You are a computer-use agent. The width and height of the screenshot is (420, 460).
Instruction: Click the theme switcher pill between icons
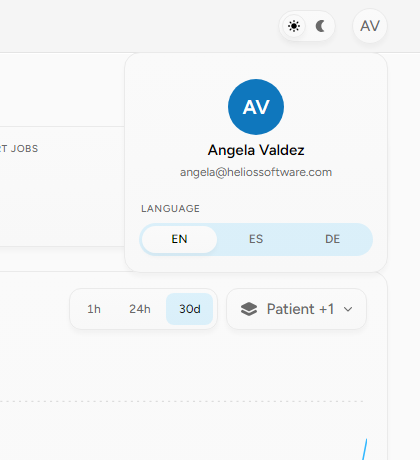pyautogui.click(x=307, y=26)
